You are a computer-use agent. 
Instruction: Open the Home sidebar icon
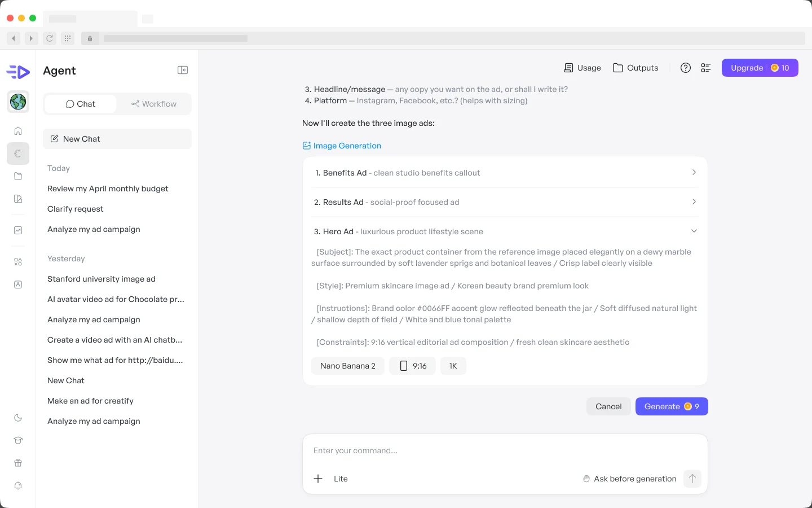click(x=18, y=131)
